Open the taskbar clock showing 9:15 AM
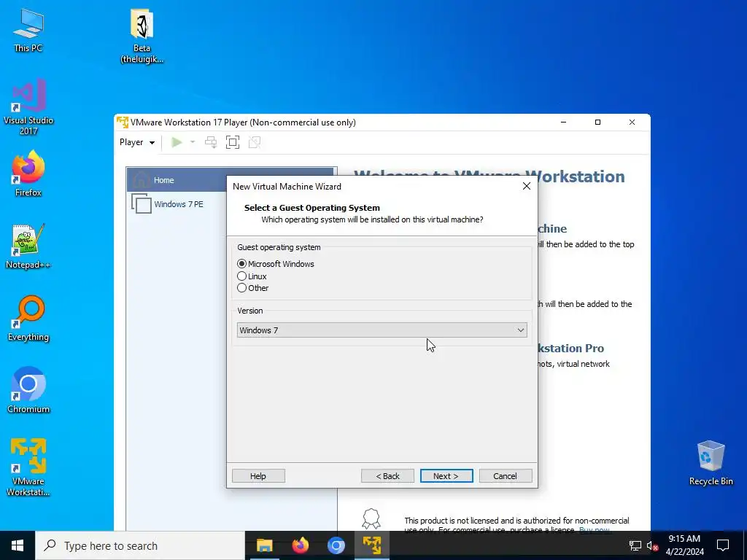The height and width of the screenshot is (560, 747). coord(684,545)
